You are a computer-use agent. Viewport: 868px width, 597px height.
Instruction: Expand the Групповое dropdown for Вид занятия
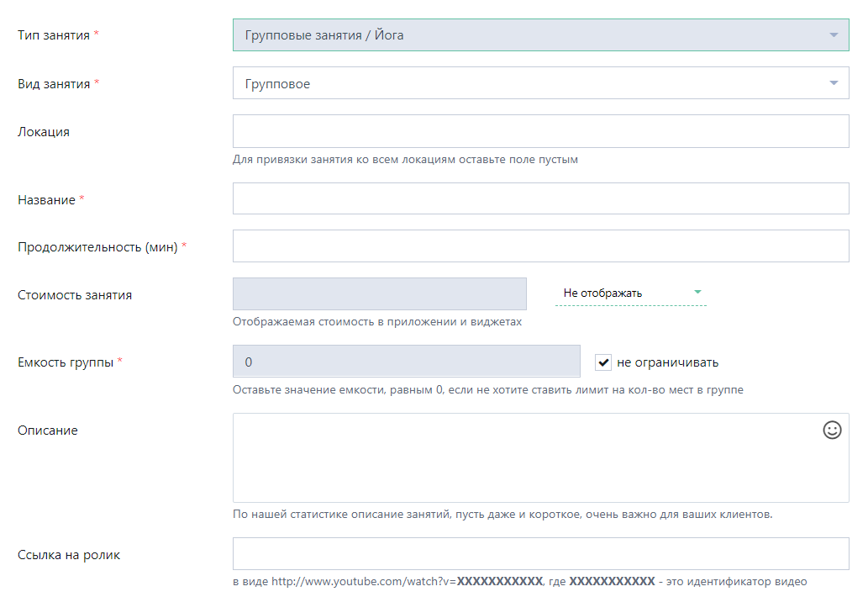coord(541,83)
